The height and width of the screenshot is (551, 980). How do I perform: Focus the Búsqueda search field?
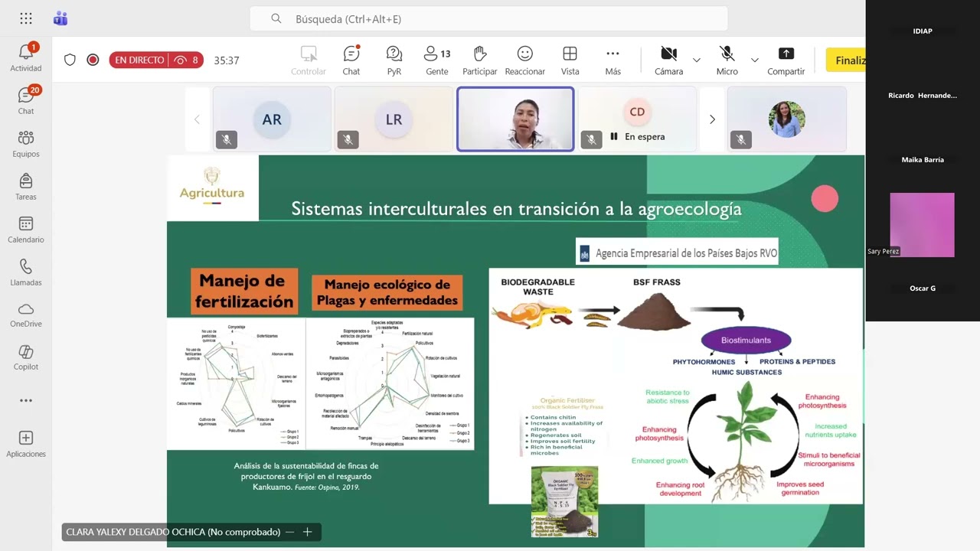488,18
